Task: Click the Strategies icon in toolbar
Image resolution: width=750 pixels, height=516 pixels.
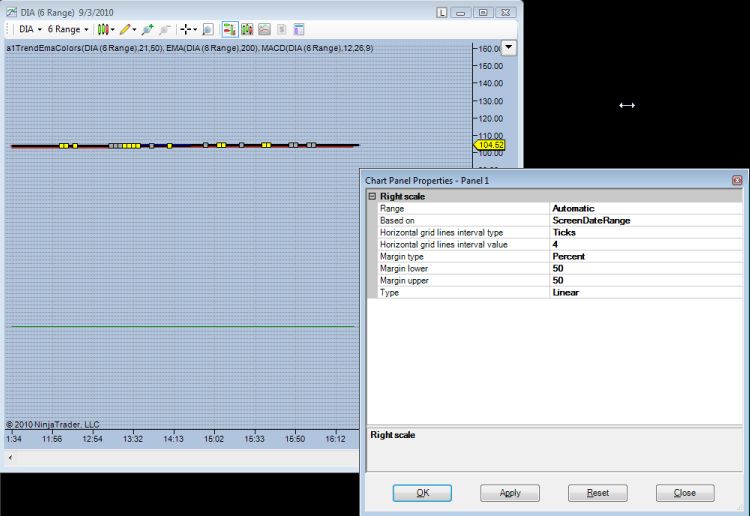Action: click(x=282, y=30)
